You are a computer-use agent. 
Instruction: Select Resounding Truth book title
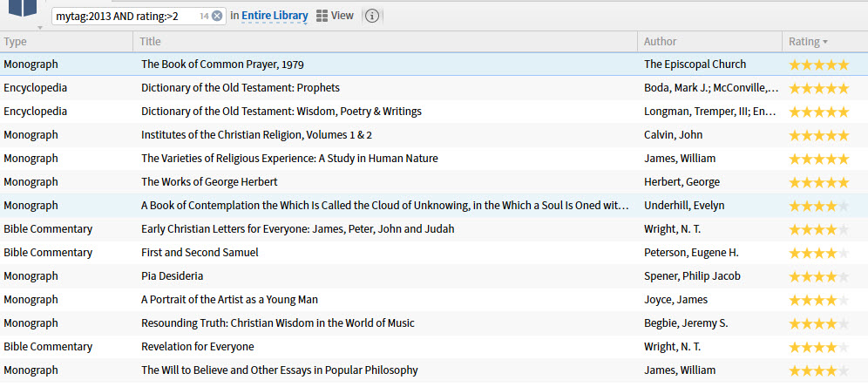click(x=278, y=322)
